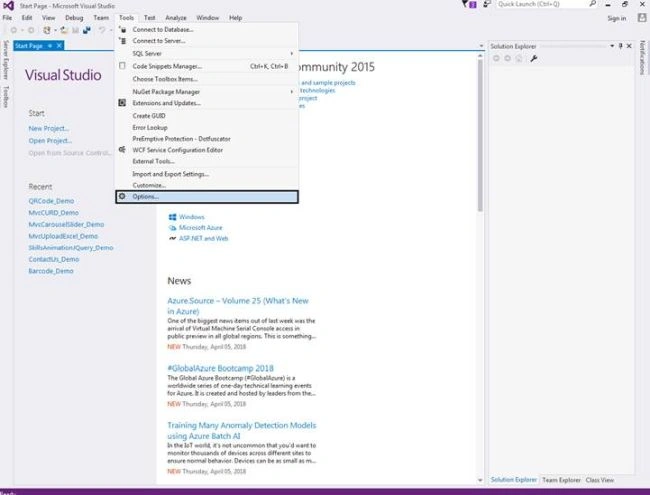Open the Server Explorer side tab

pos(5,60)
